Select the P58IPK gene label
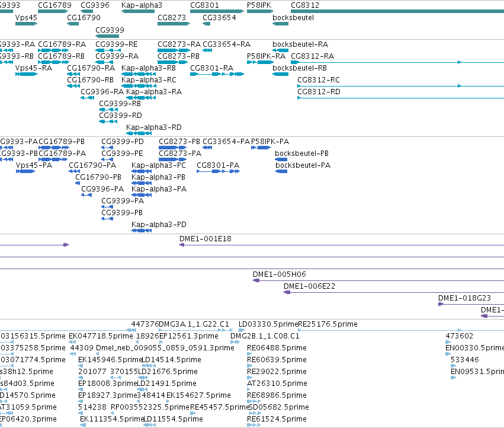This screenshot has height=428, width=504. (x=259, y=5)
